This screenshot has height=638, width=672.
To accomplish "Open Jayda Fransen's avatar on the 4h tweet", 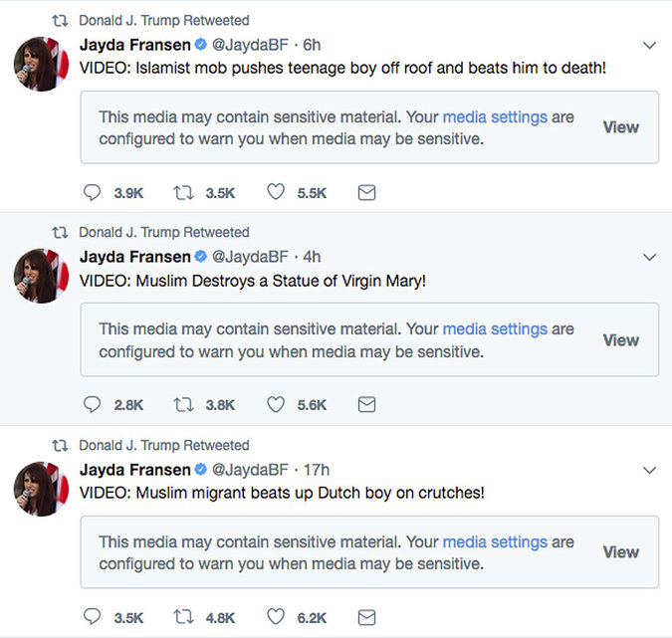I will (41, 276).
